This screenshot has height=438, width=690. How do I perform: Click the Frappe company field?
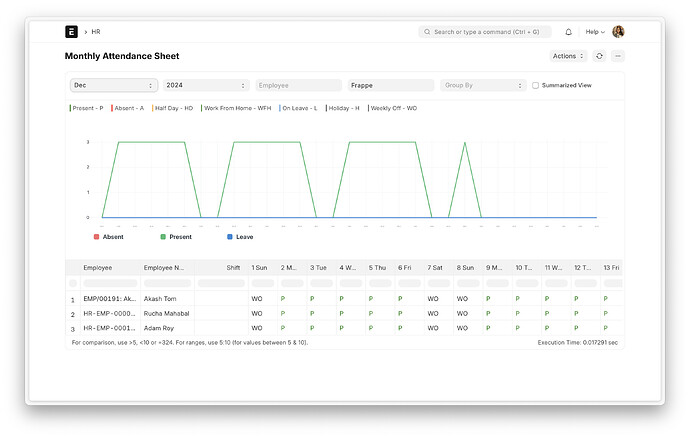391,85
